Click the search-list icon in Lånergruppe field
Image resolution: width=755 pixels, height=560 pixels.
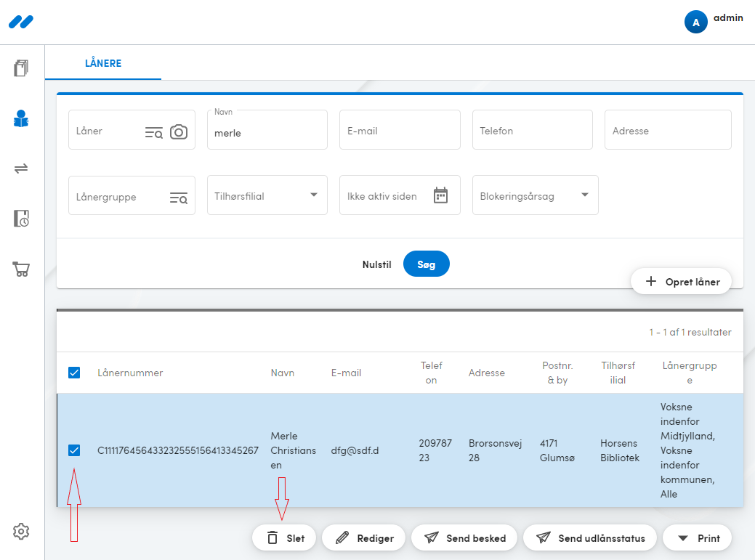pos(178,198)
